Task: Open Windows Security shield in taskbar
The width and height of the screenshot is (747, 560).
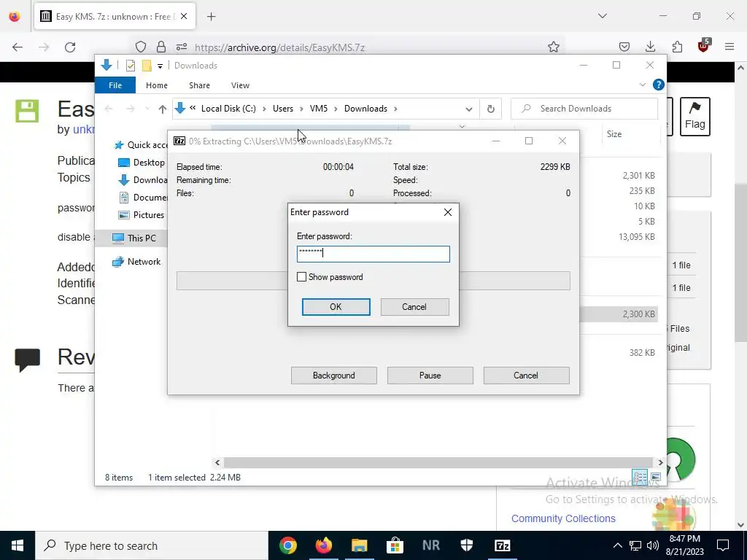Action: 466,545
